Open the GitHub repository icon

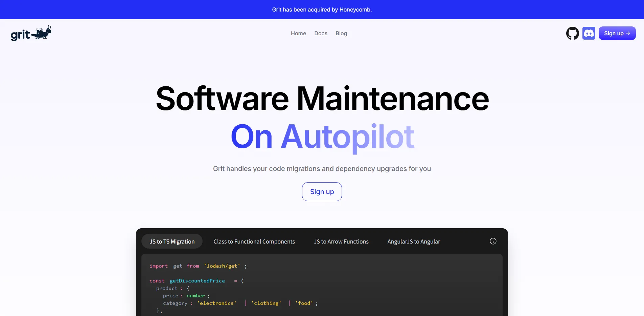click(x=572, y=33)
